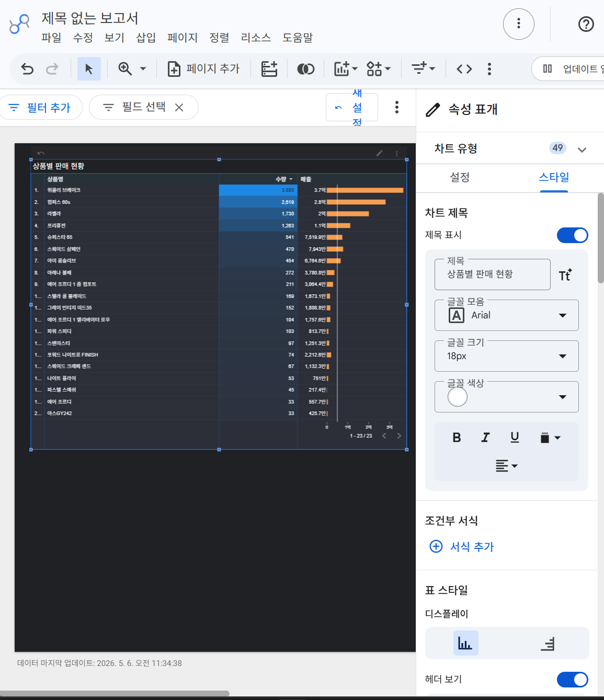The width and height of the screenshot is (604, 700).
Task: Open the 파일 menu
Action: click(51, 38)
